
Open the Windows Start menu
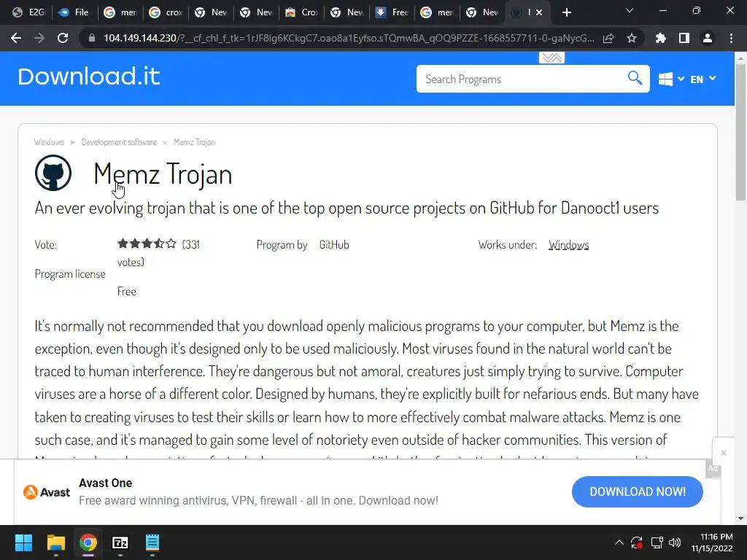23,542
